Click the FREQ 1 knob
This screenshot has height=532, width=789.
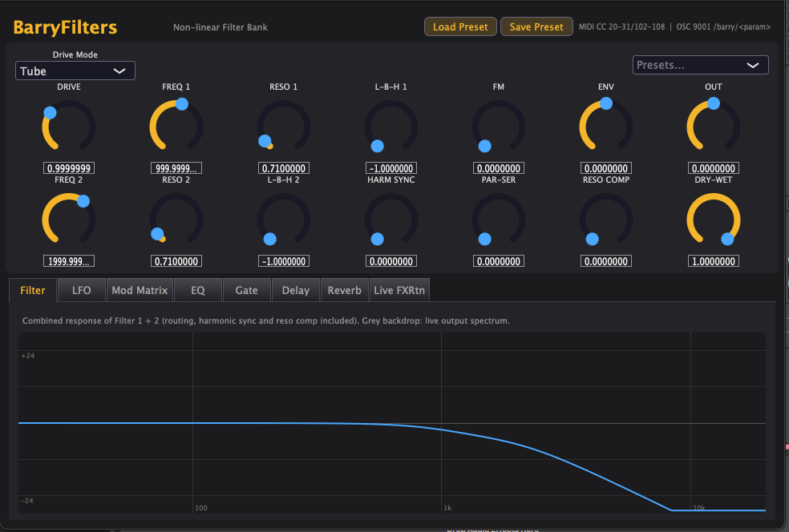[x=176, y=127]
